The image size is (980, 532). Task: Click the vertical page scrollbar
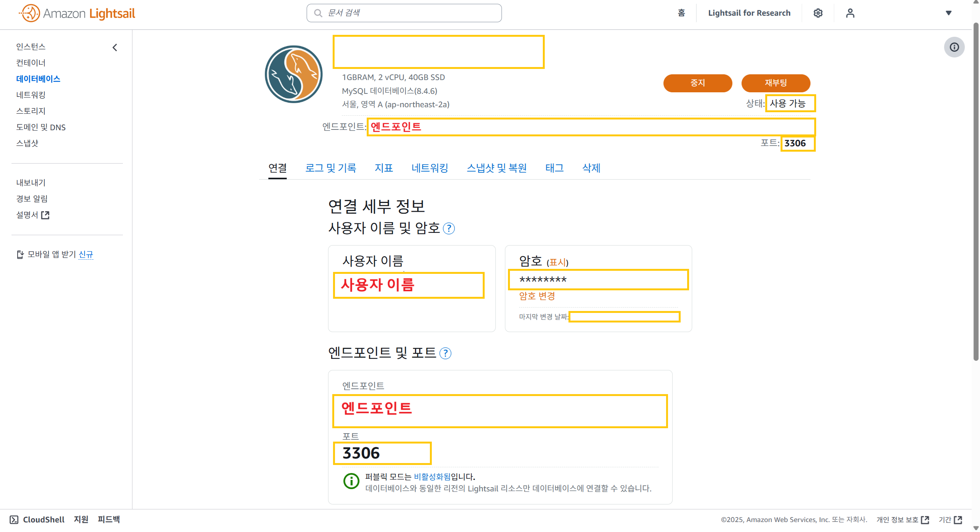976,192
